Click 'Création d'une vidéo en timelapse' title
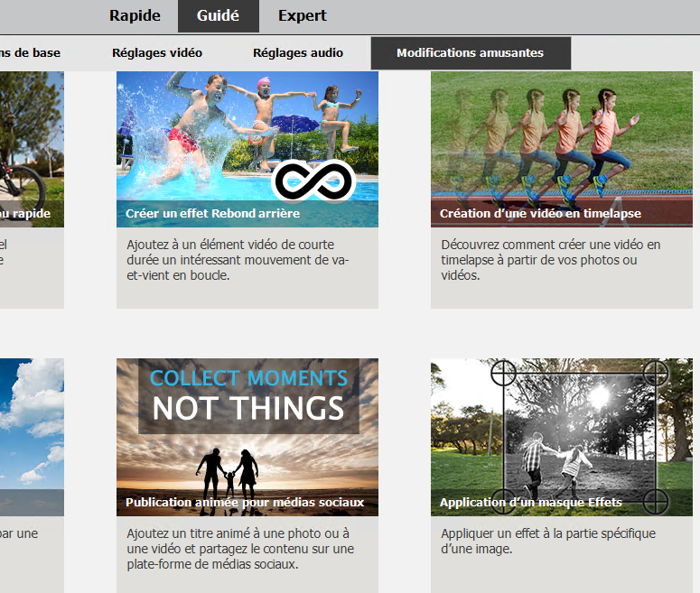Screen dimensions: 700x593 (x=540, y=214)
